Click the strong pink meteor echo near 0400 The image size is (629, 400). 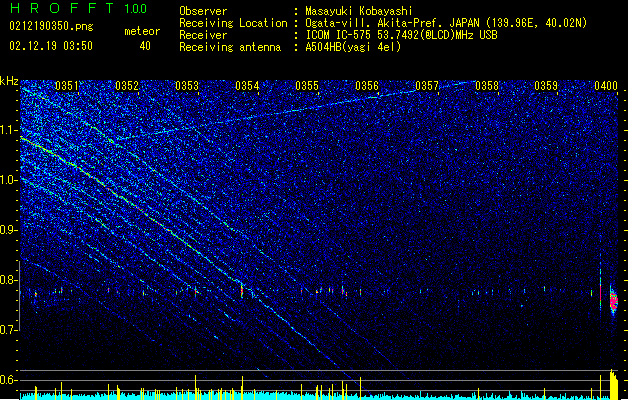tap(613, 301)
